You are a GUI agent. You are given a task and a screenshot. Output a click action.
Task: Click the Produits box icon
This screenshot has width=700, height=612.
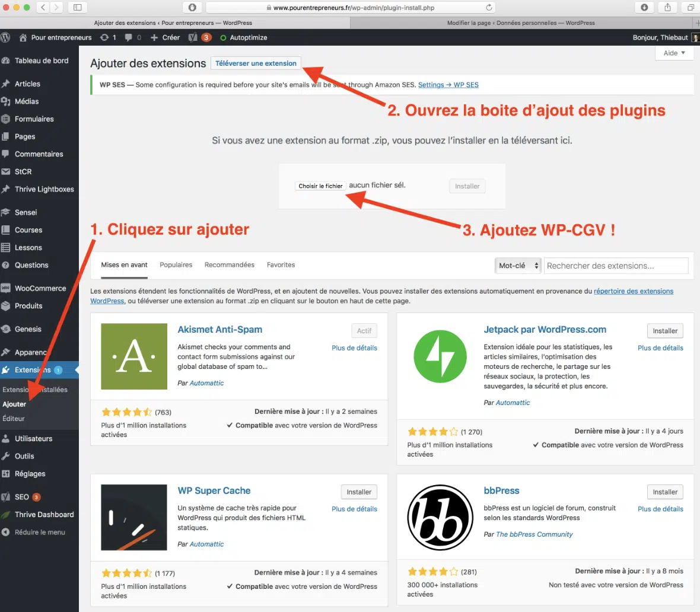6,306
